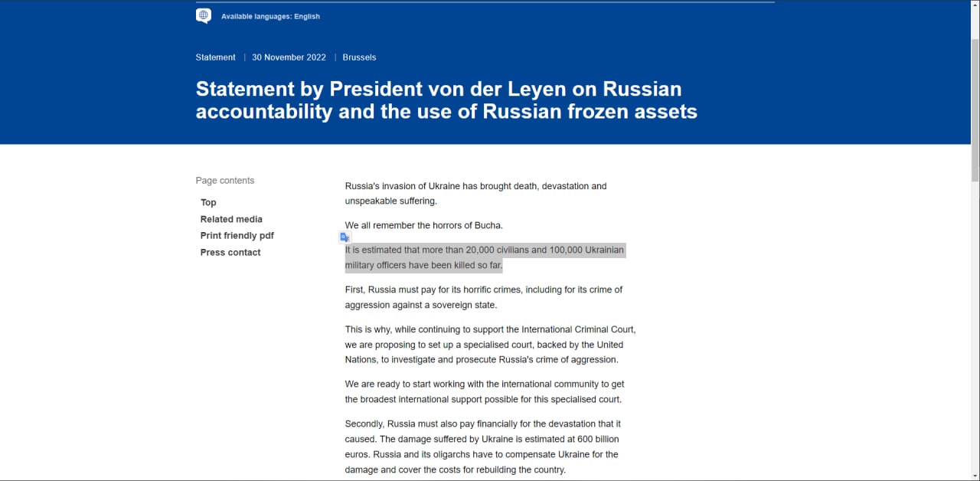Open 'Print friendly pdf' link
The image size is (980, 481).
237,236
